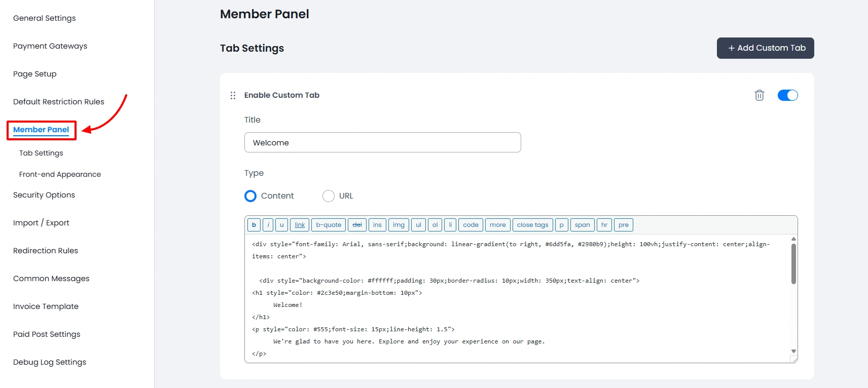Disable the Enable Custom Tab toggle

pyautogui.click(x=787, y=95)
